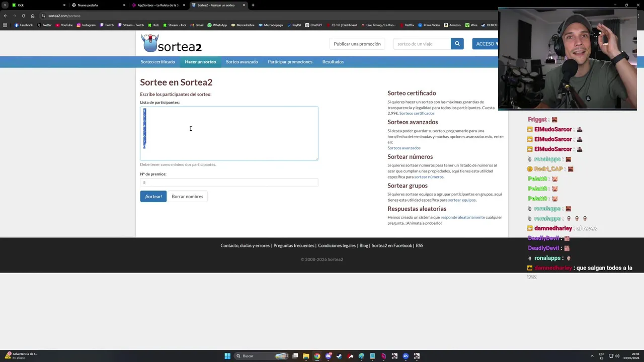The image size is (644, 362).
Task: Click the Lista de participantes text area
Action: click(x=229, y=133)
